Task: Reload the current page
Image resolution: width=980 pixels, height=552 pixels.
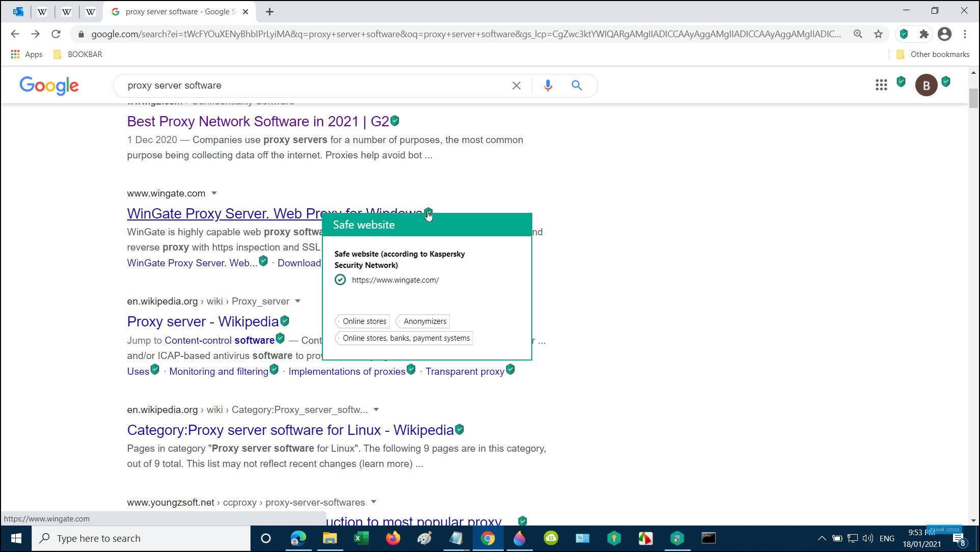Action: pyautogui.click(x=56, y=34)
